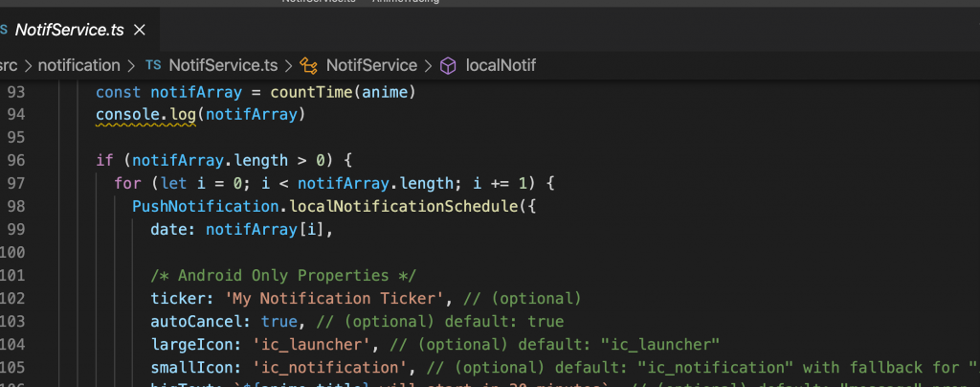Screen dimensions: 980x387
Task: Open the NotifService.ts file breadcrumb
Action: [x=223, y=66]
